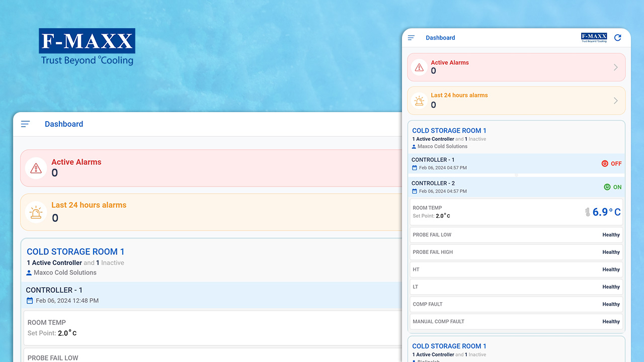644x362 pixels.
Task: Click the Set Point 2.0°C value in tablet view
Action: point(67,333)
